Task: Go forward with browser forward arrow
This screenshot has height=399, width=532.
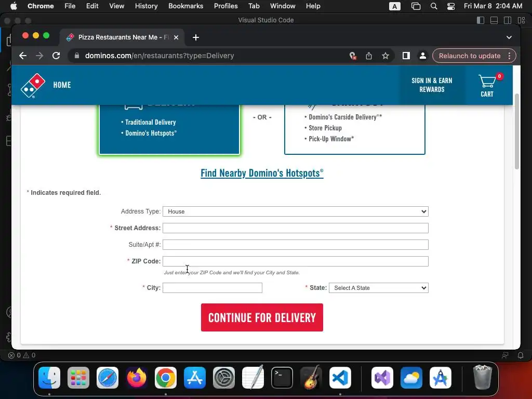Action: [x=39, y=56]
